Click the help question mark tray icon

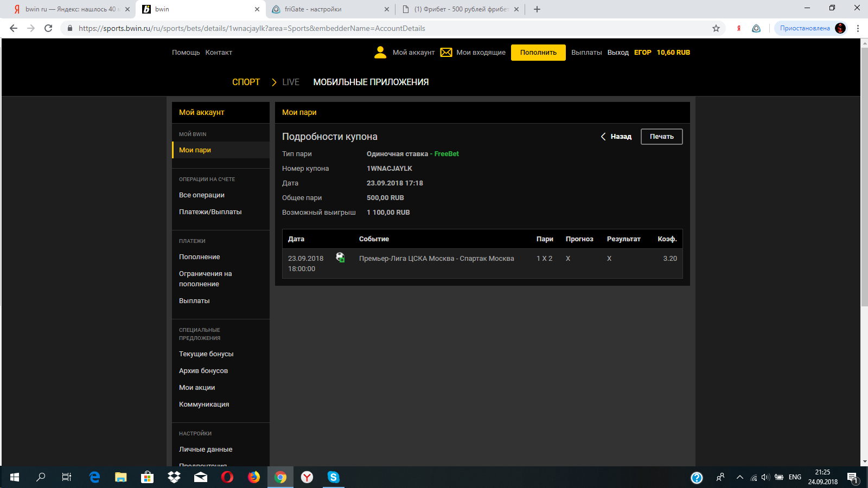tap(697, 477)
